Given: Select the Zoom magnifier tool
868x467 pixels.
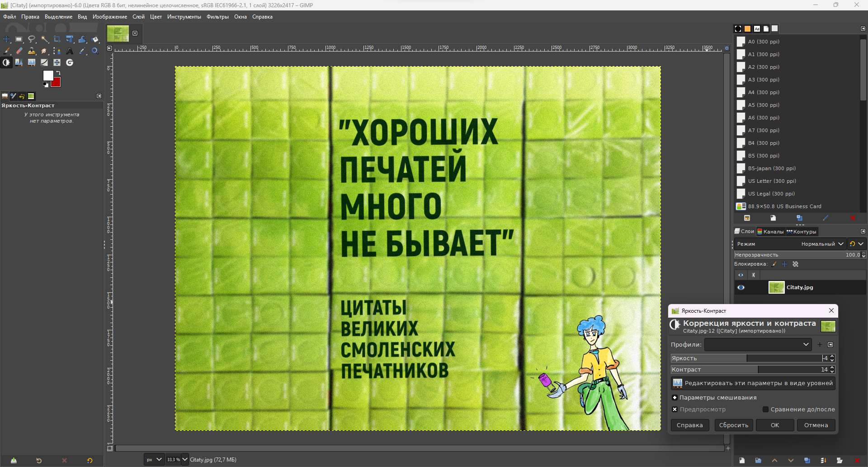Looking at the screenshot, I should (x=95, y=51).
